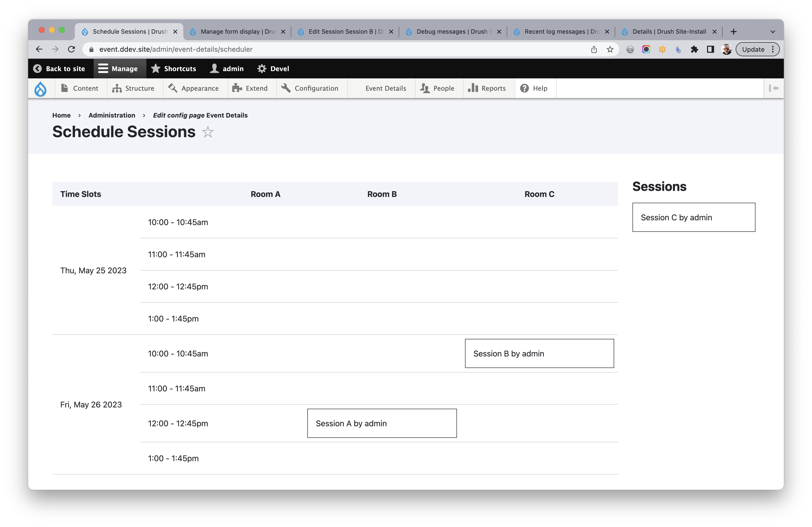Select the Session C by admin card
The image size is (812, 527).
(693, 217)
